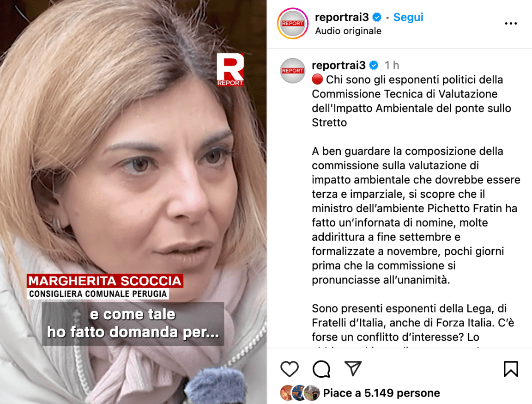Click reportrai3 username in the header
Screen dimensions: 532x404
click(x=342, y=17)
